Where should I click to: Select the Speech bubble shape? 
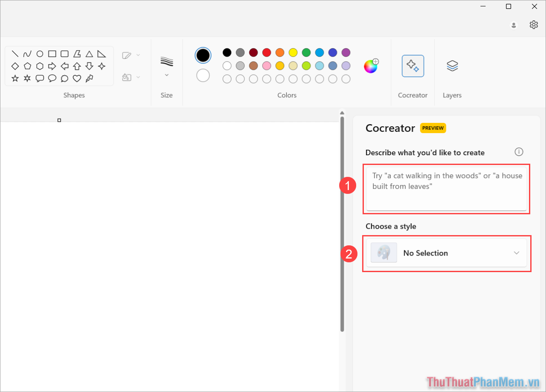(x=39, y=78)
